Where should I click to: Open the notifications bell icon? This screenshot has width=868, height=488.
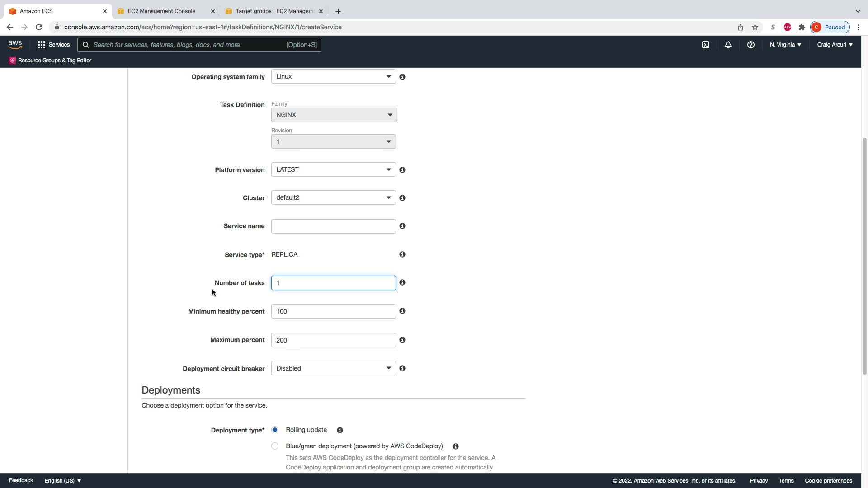728,45
